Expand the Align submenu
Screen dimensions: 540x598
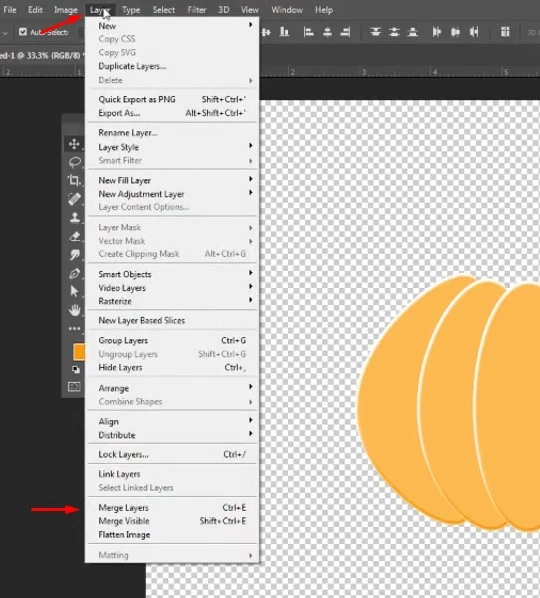point(173,421)
